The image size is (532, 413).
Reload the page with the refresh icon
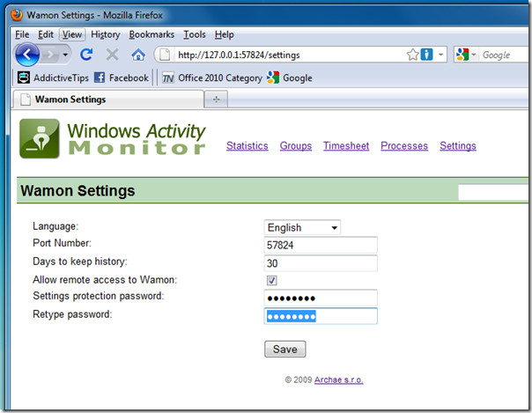pyautogui.click(x=86, y=55)
